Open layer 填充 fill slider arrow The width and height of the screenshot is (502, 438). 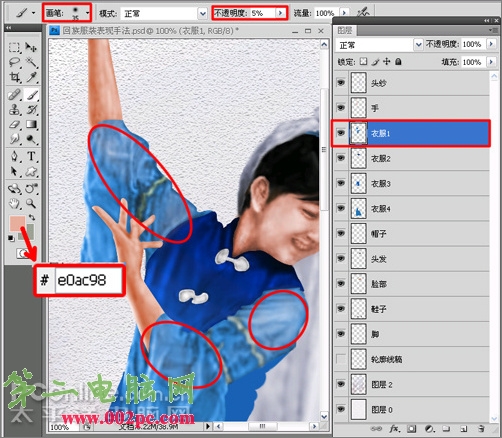click(x=491, y=62)
